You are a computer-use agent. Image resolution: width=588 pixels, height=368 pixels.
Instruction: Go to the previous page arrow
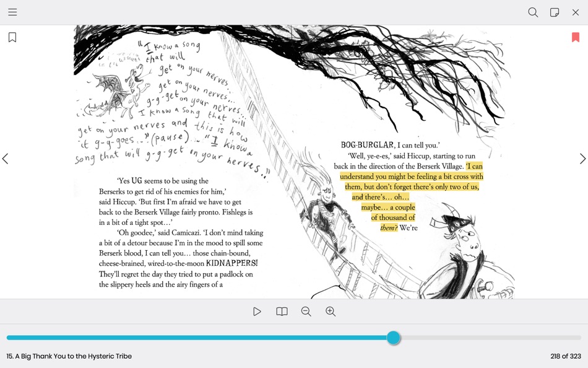5,159
